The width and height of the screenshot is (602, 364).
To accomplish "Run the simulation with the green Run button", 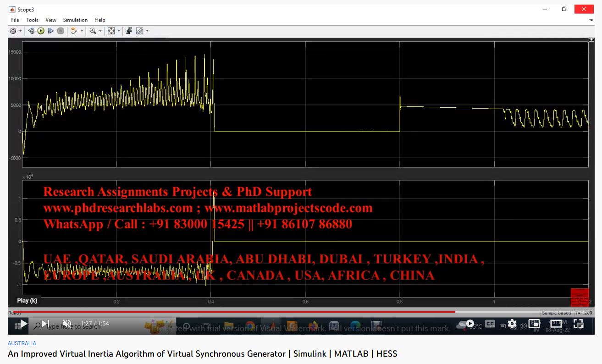I will tap(41, 31).
